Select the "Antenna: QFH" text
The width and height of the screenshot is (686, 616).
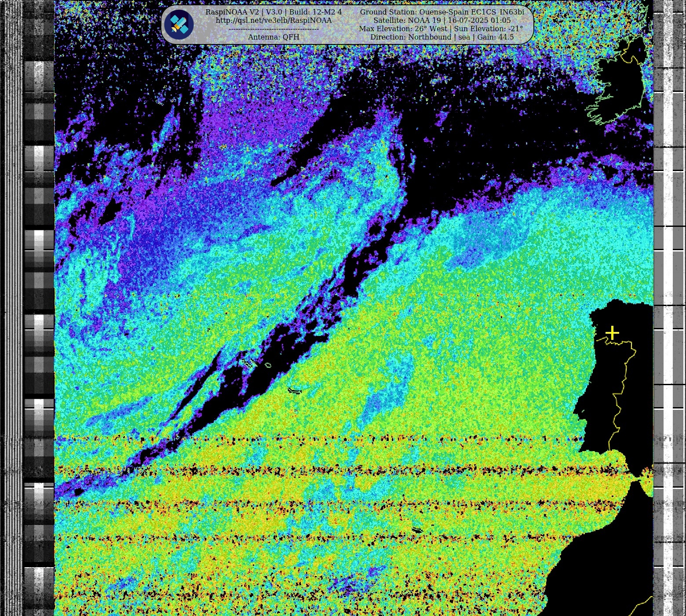coord(274,37)
